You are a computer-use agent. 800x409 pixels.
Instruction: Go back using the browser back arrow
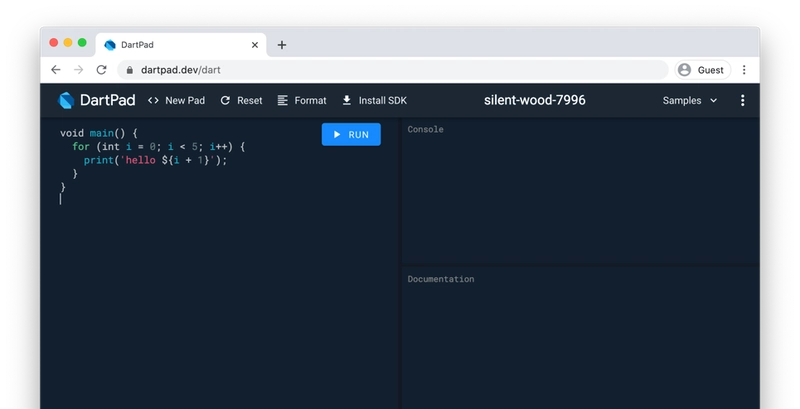tap(56, 70)
